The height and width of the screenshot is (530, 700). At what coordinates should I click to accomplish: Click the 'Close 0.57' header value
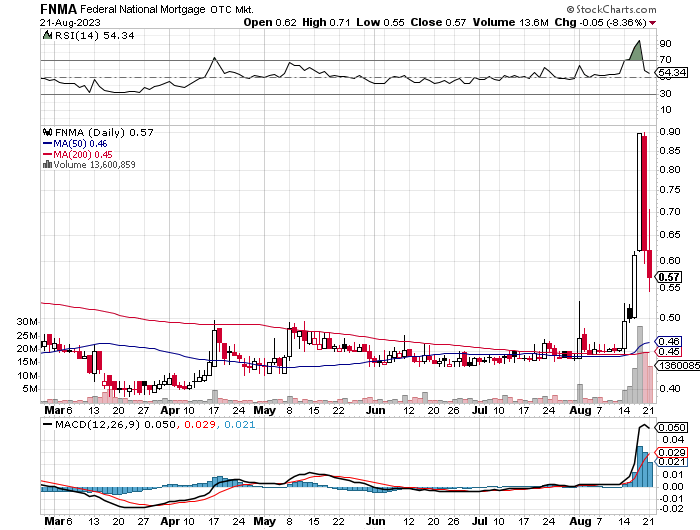(438, 22)
